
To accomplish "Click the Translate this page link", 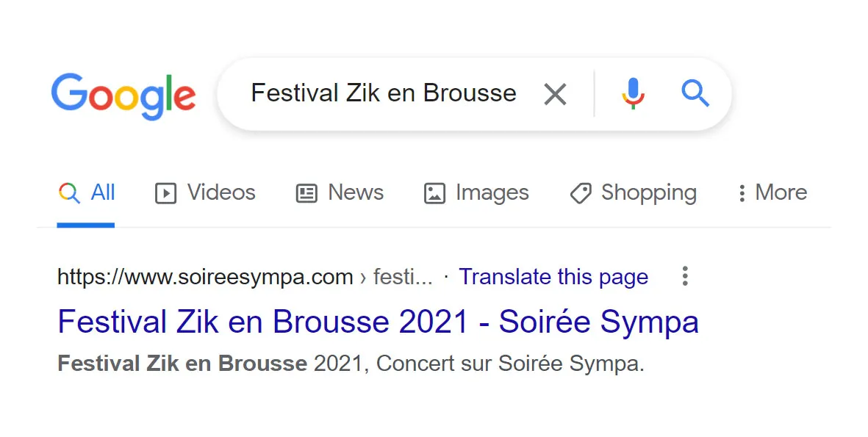I will 553,277.
